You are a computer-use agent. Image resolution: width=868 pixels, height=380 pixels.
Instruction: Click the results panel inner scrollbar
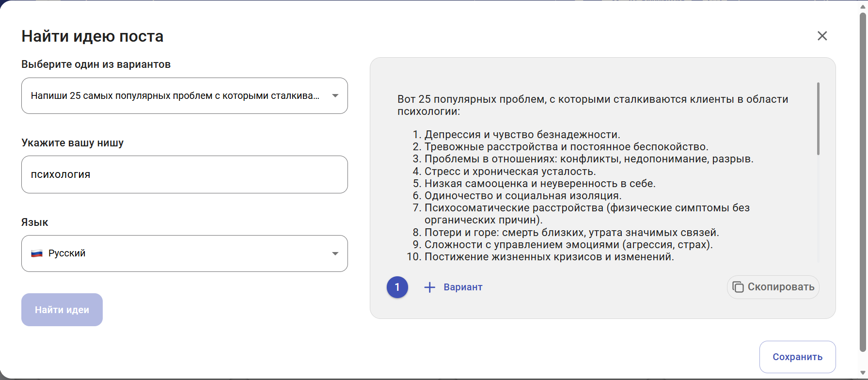pyautogui.click(x=818, y=119)
